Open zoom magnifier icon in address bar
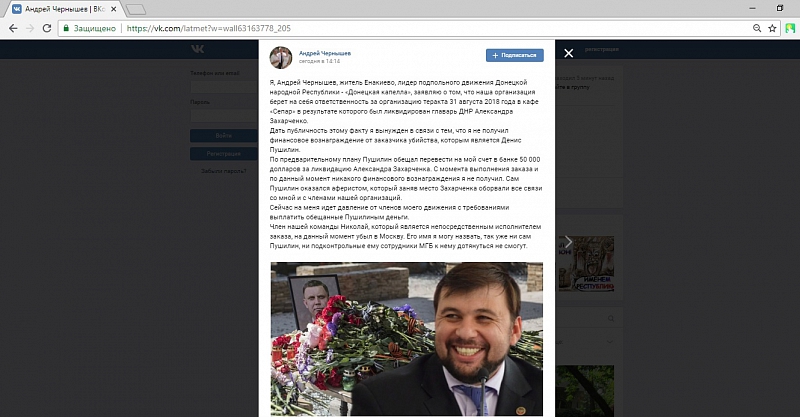800x417 pixels. pyautogui.click(x=757, y=29)
